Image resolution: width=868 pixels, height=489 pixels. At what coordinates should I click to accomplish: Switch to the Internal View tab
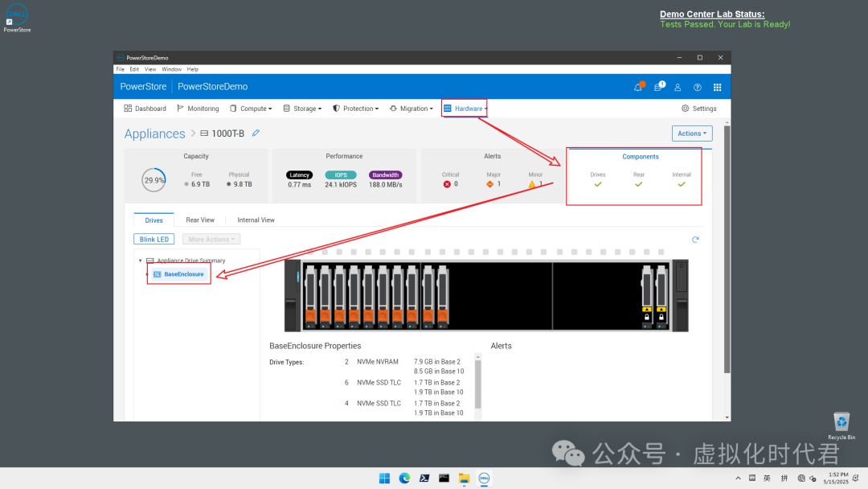tap(256, 220)
